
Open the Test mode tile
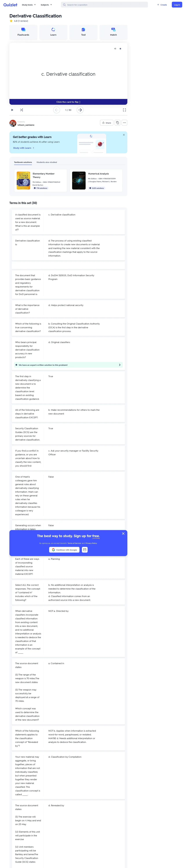[x=83, y=32]
